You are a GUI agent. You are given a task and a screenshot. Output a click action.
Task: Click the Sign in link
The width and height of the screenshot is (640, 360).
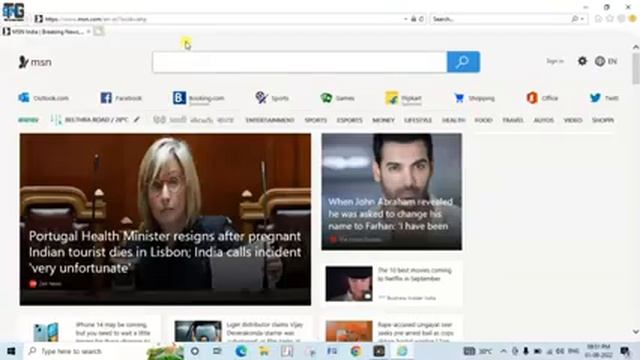pos(555,61)
